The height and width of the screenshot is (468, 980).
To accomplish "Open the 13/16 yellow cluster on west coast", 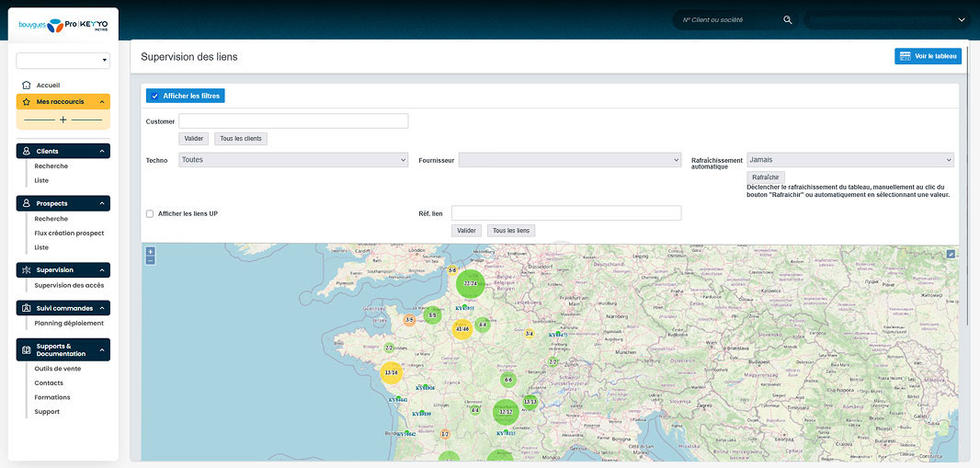I will coord(392,372).
